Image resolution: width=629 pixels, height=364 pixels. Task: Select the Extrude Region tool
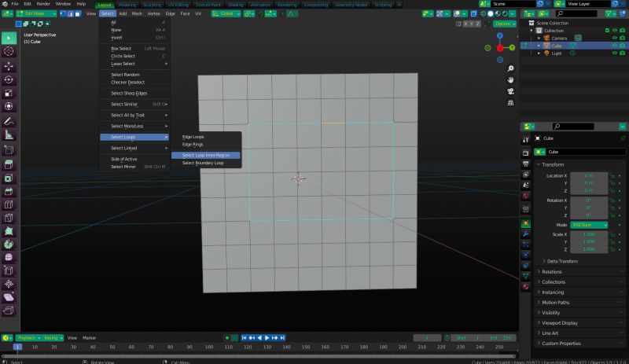(x=9, y=164)
